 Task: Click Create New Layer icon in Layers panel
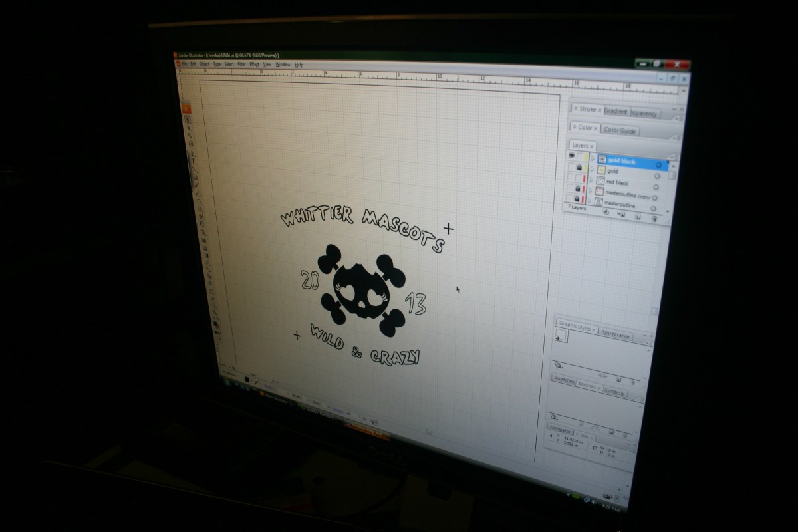(x=637, y=217)
